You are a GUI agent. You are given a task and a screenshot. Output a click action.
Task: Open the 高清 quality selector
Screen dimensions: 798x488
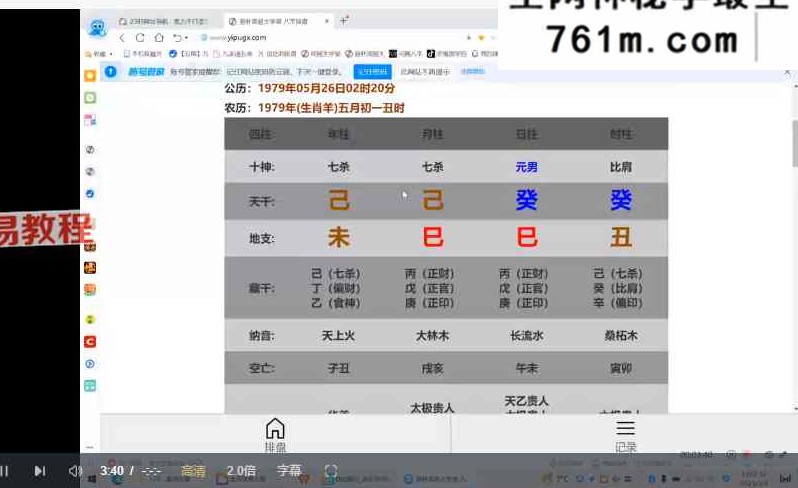[193, 471]
